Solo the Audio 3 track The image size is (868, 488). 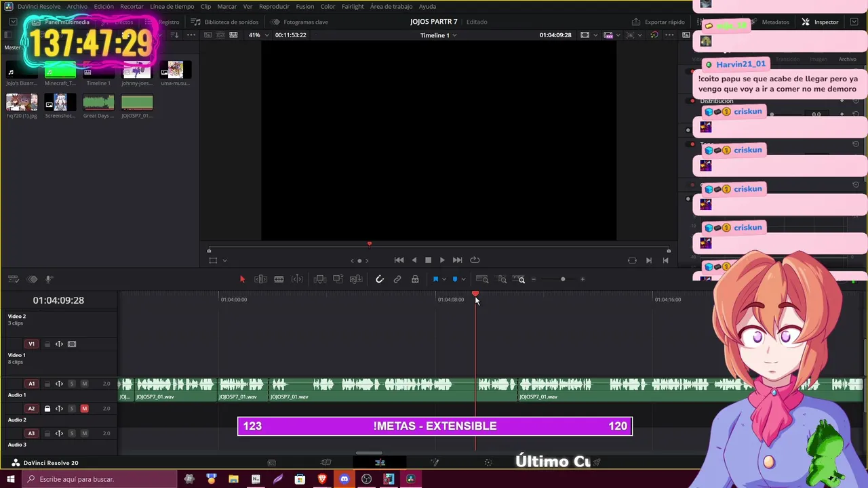(71, 433)
